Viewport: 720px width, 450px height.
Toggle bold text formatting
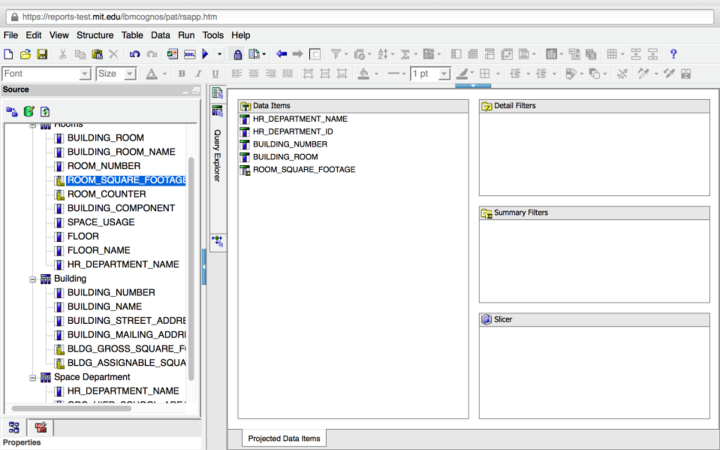tap(181, 74)
